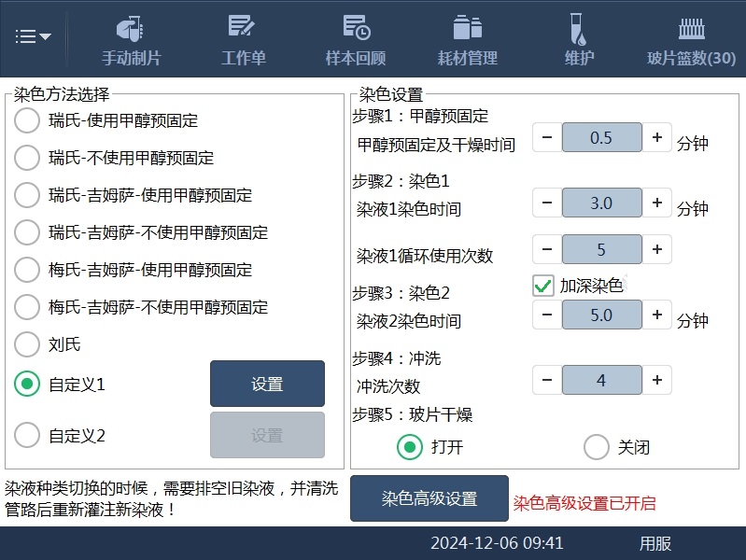Open the 工作单 worklist icon

point(243,39)
